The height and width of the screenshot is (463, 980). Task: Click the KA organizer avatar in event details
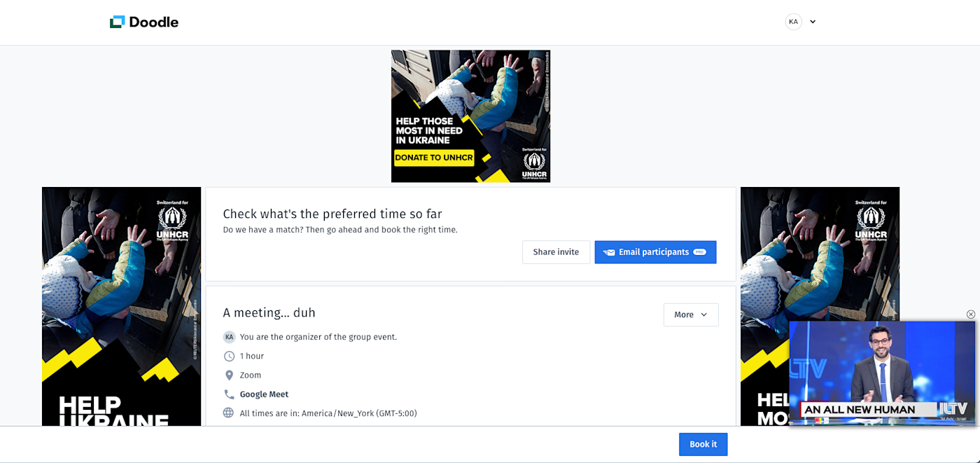click(x=229, y=337)
